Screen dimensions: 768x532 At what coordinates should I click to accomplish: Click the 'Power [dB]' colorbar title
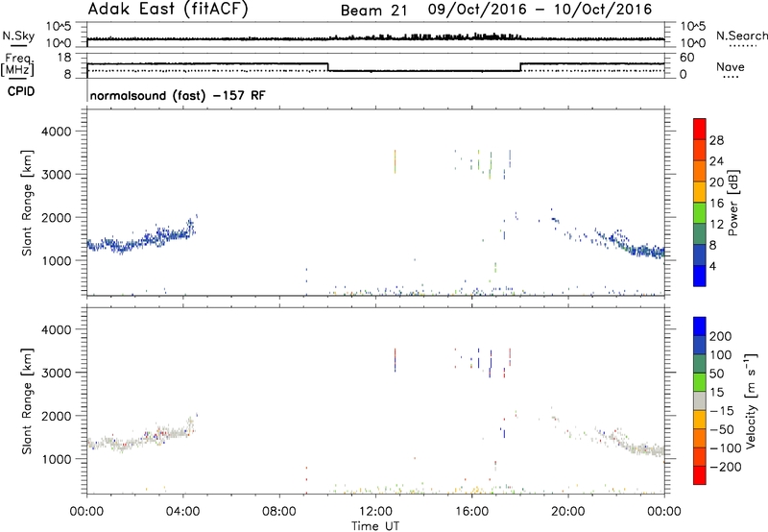coord(732,204)
